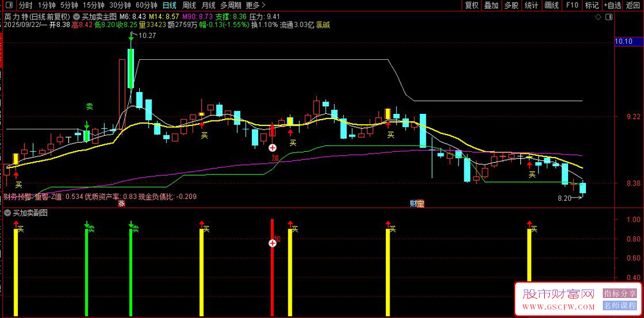Add stock via +自选 button
Viewport: 644px width, 318px height.
pos(612,5)
